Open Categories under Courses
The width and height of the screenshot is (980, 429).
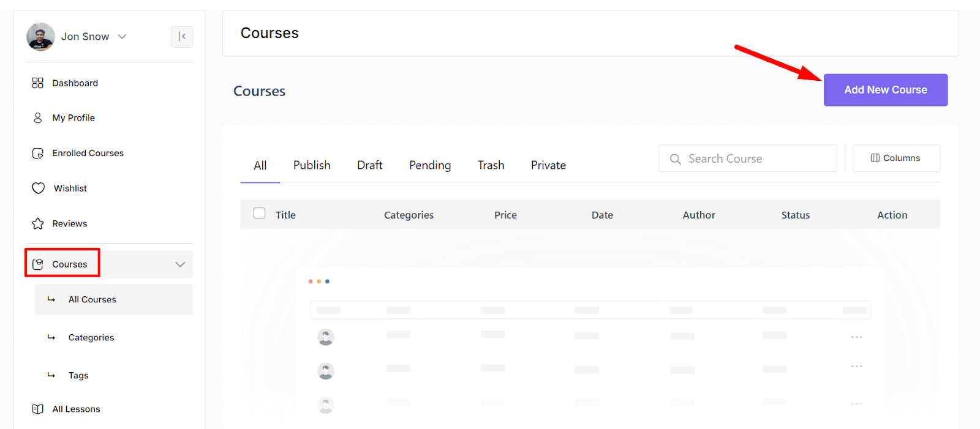91,338
